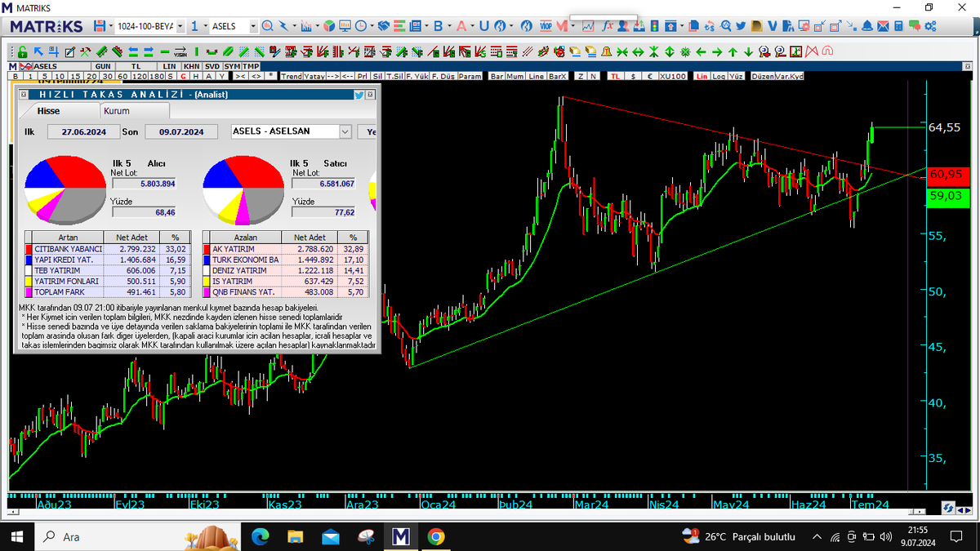Screen dimensions: 980x551
Task: Click blue swatch beside YAPI KREDI YAT.
Action: 29,259
